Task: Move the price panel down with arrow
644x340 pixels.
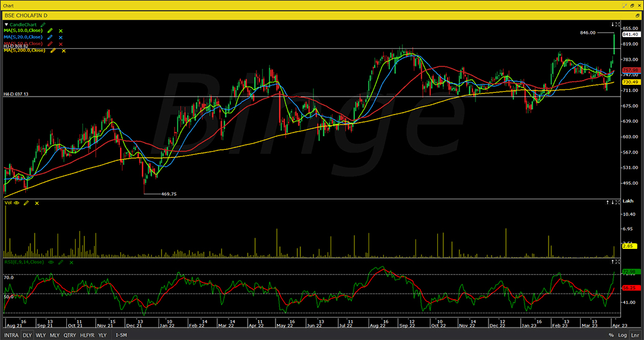Action: click(612, 25)
